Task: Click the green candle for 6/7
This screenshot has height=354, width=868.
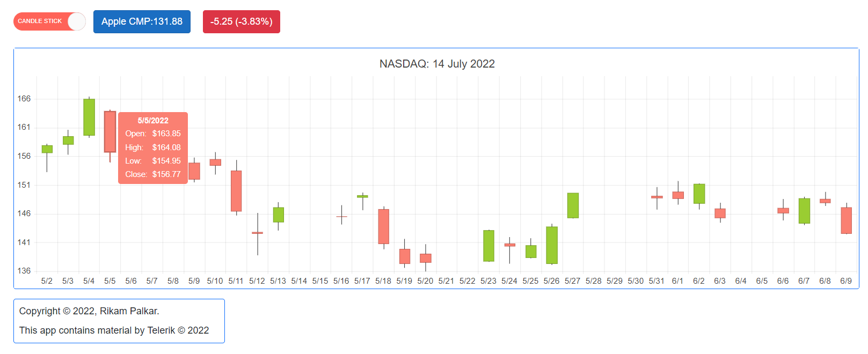Action: pyautogui.click(x=804, y=211)
